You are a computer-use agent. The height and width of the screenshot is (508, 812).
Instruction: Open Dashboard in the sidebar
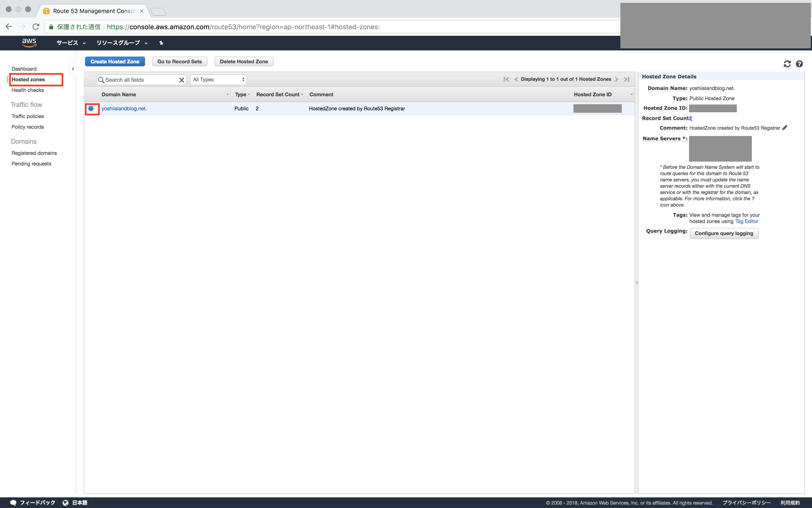point(24,69)
